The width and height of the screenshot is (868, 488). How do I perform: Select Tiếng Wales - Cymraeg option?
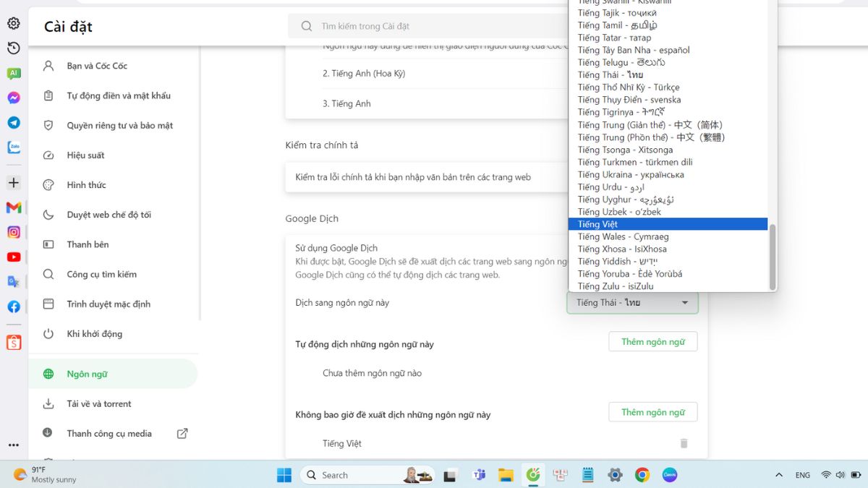coord(668,236)
